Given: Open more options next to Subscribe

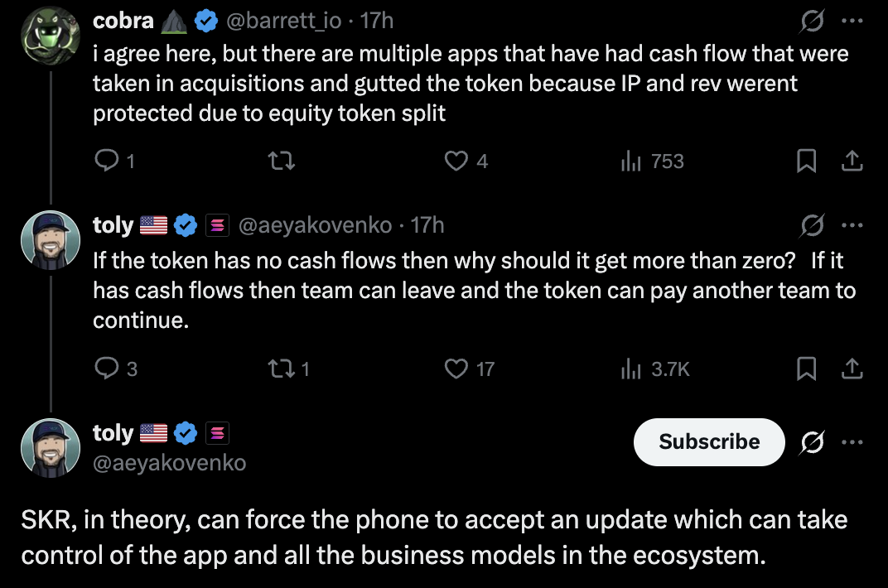Looking at the screenshot, I should pos(851,442).
